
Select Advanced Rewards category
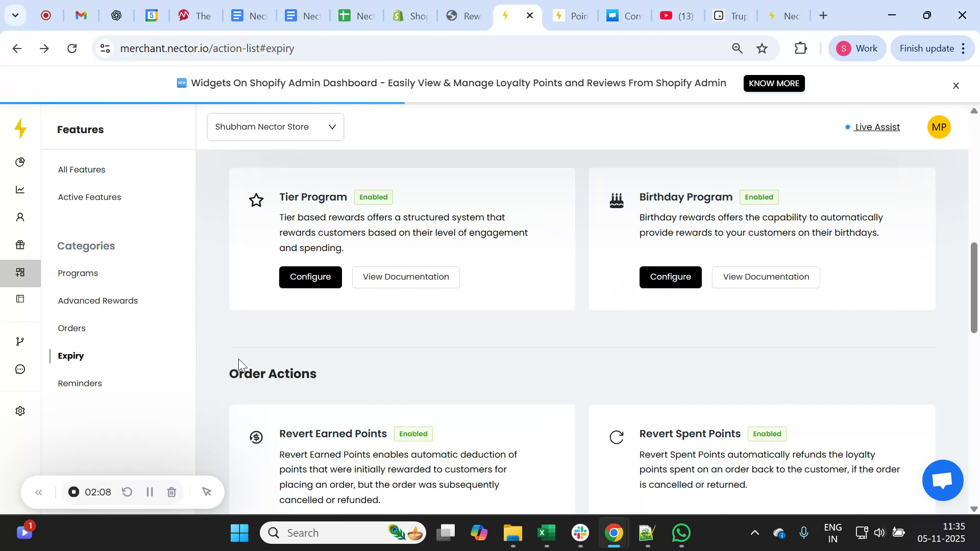[x=98, y=301]
